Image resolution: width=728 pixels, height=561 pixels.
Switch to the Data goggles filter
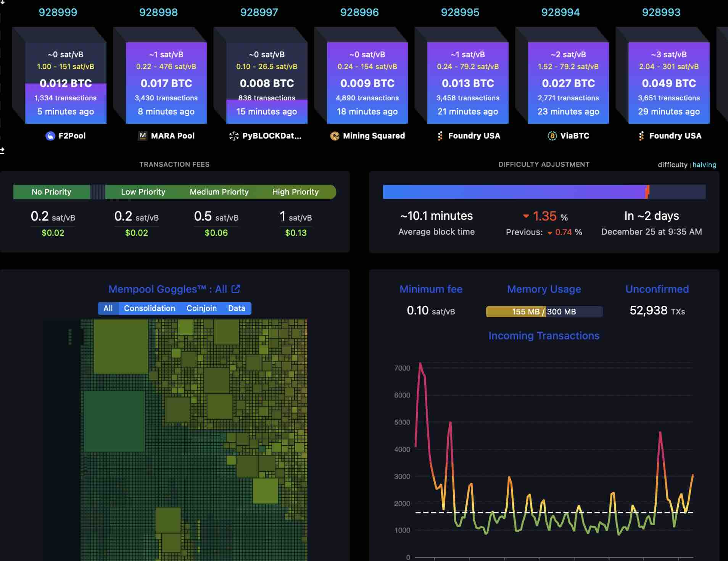coord(237,308)
